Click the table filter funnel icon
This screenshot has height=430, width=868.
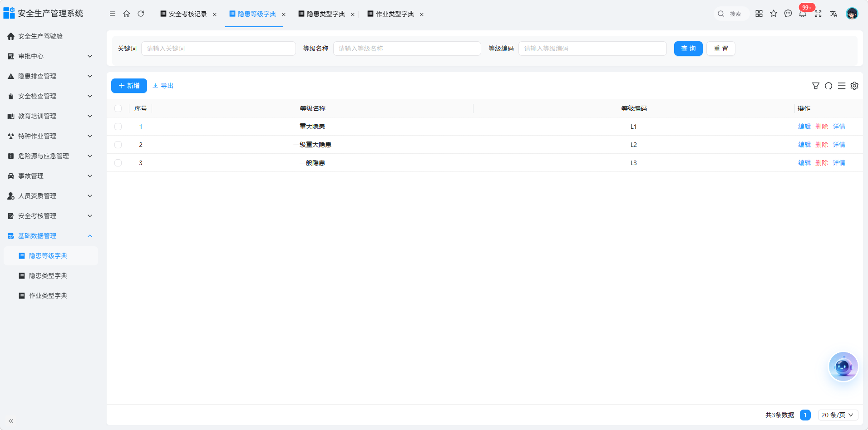pos(816,86)
